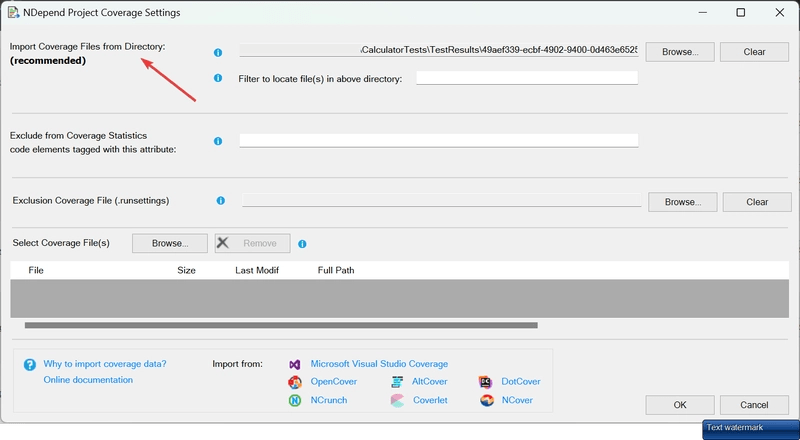
Task: Sort list by Full Path column header
Action: click(336, 271)
